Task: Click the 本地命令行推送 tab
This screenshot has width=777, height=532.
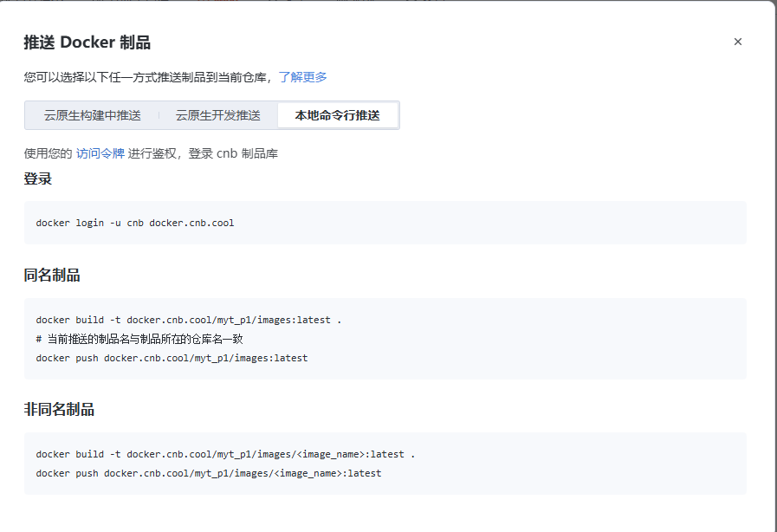Action: (x=337, y=115)
